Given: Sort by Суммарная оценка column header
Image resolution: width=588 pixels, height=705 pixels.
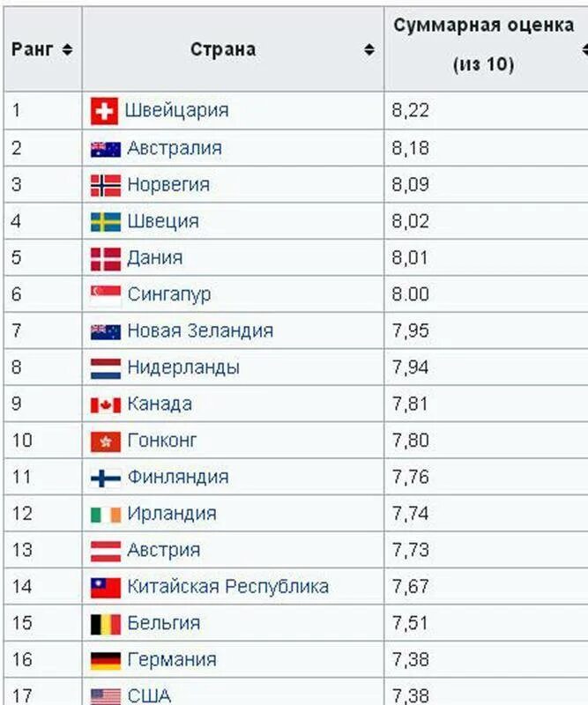Looking at the screenshot, I should tap(484, 45).
